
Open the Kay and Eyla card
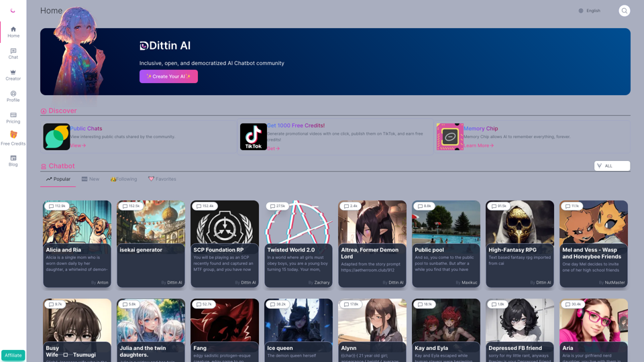tap(446, 330)
